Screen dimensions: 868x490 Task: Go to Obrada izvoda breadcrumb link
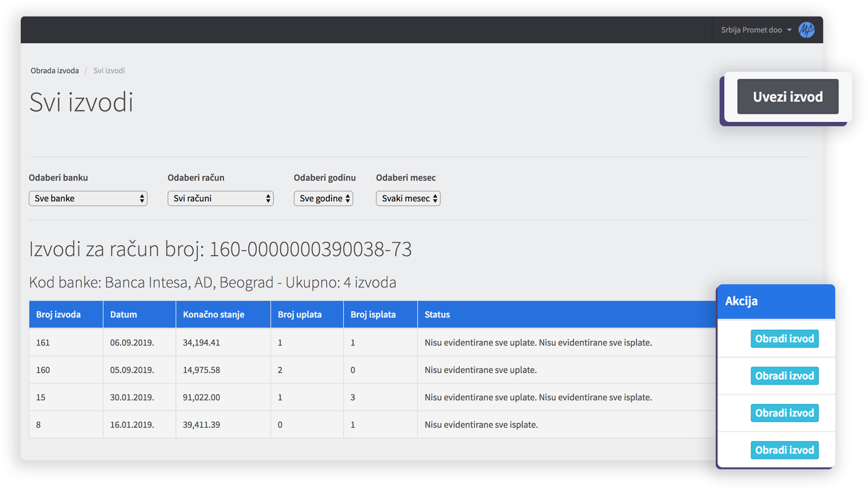click(x=54, y=70)
